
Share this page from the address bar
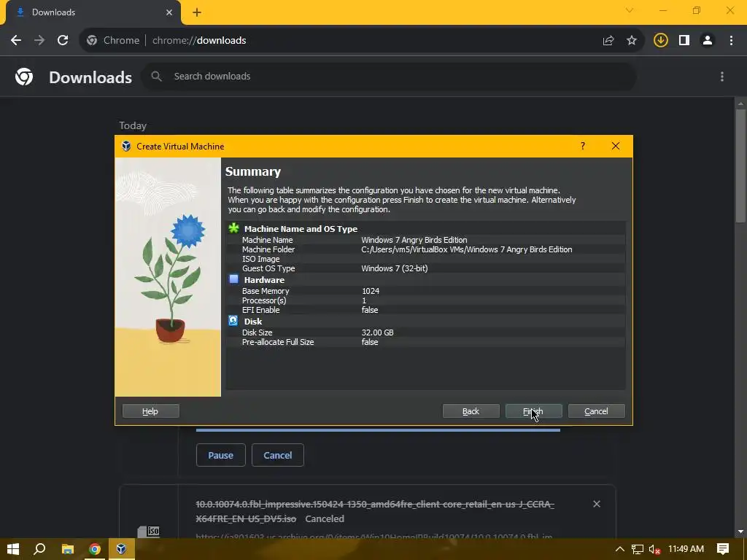click(x=608, y=41)
